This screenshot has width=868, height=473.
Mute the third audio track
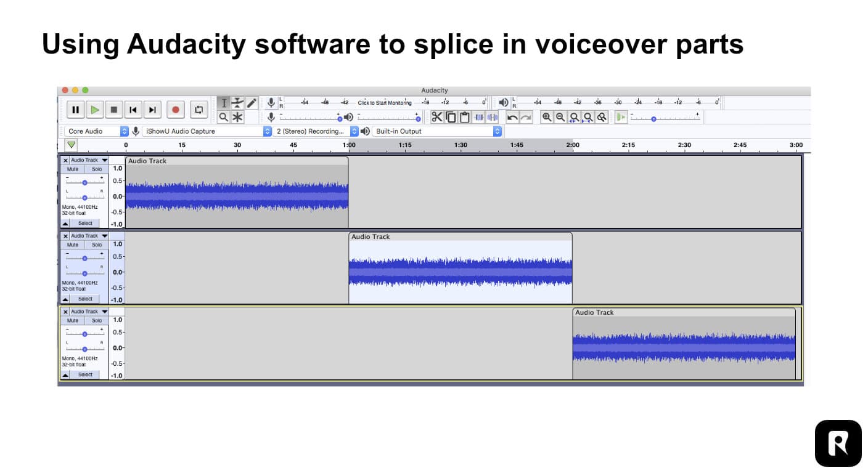(x=73, y=320)
